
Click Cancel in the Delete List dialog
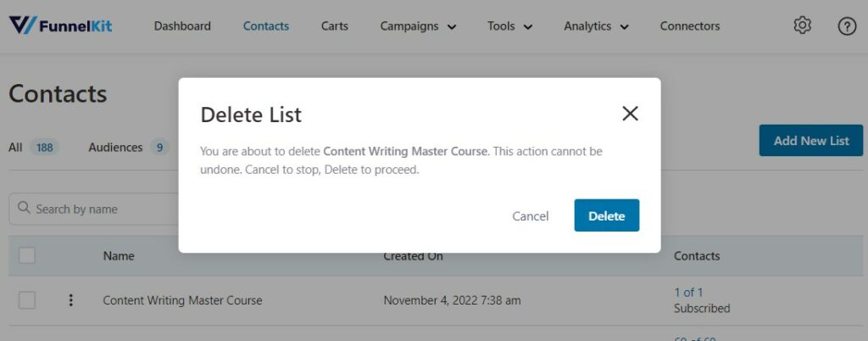[531, 216]
